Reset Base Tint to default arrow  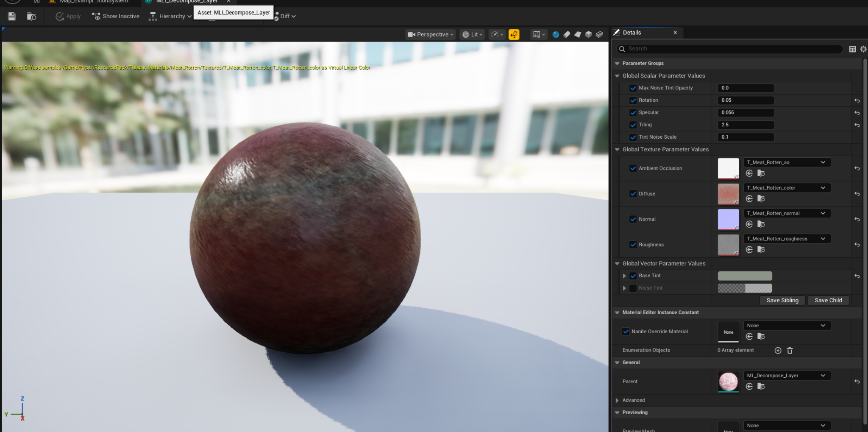857,276
